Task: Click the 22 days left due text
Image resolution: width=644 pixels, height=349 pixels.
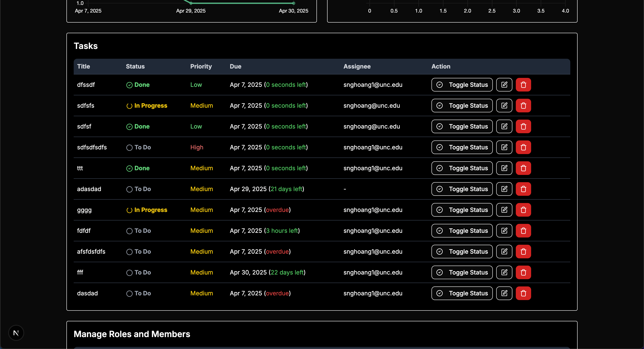Action: 287,272
